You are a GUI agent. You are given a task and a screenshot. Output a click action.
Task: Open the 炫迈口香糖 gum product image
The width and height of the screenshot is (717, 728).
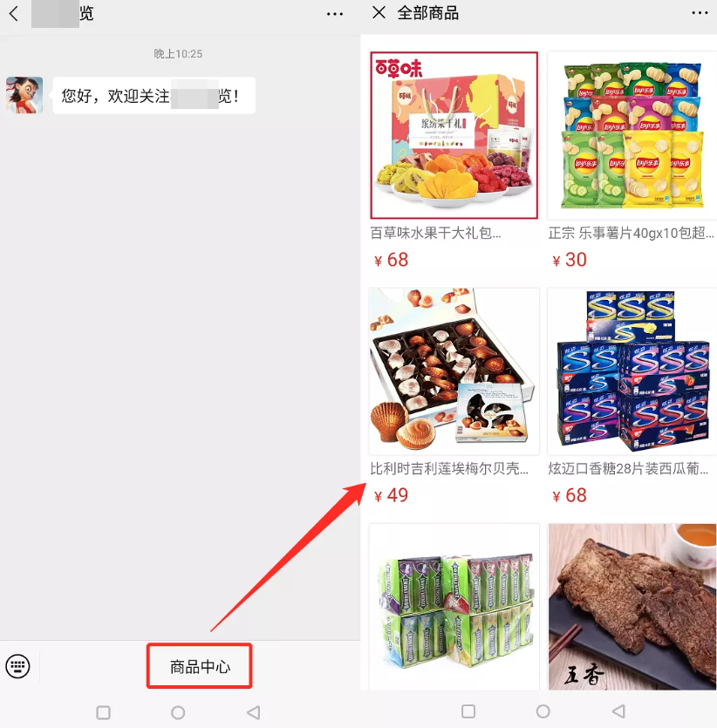632,371
